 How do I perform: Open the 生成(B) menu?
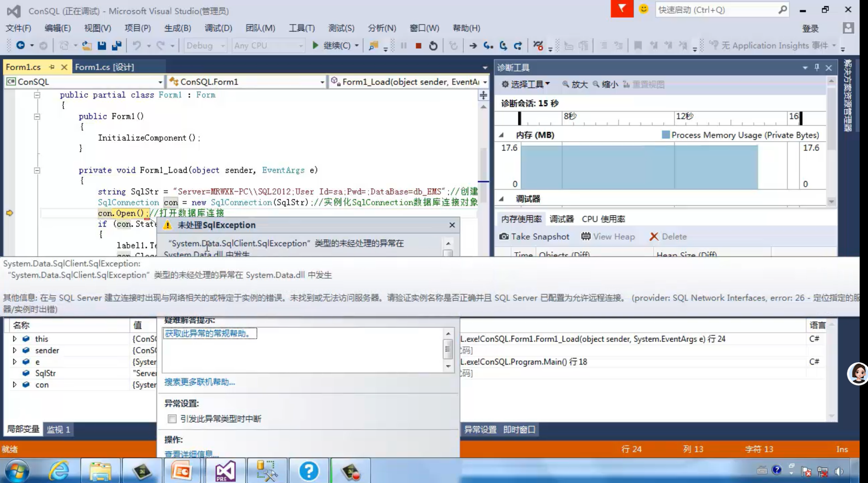click(x=177, y=28)
